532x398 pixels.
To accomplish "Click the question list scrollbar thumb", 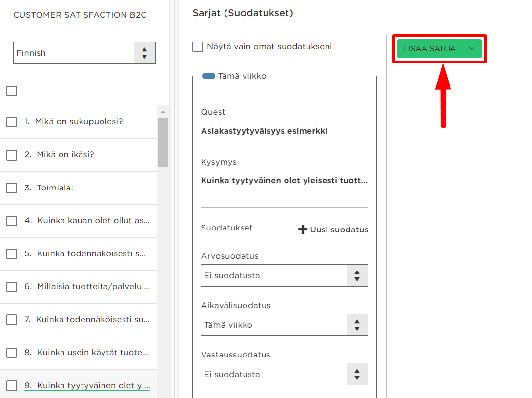I will click(x=163, y=142).
